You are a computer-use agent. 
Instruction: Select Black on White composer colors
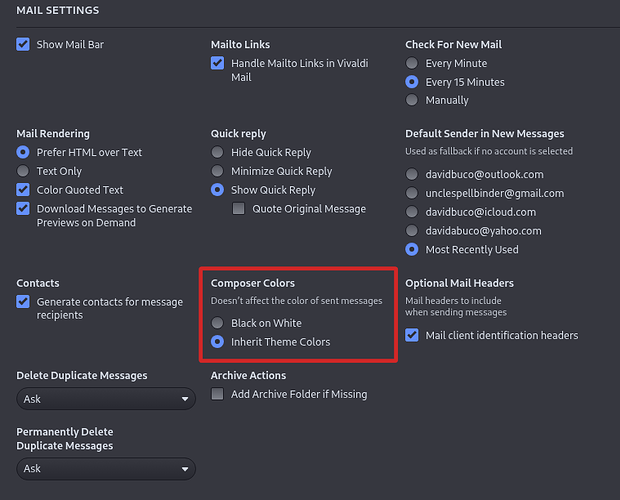point(217,323)
